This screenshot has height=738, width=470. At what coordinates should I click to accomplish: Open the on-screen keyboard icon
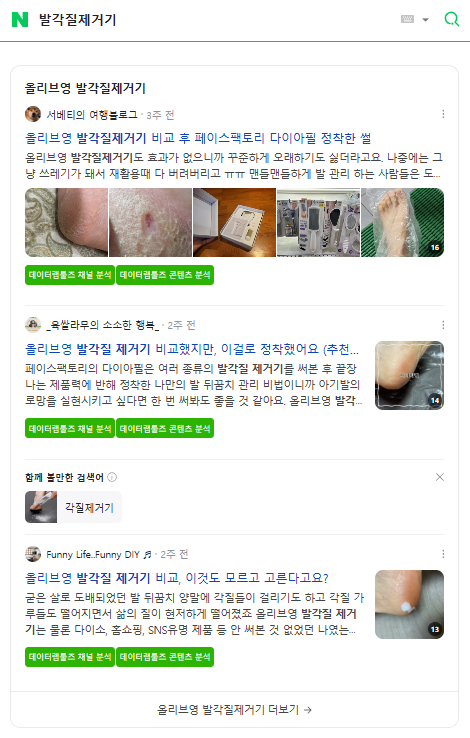click(x=407, y=19)
